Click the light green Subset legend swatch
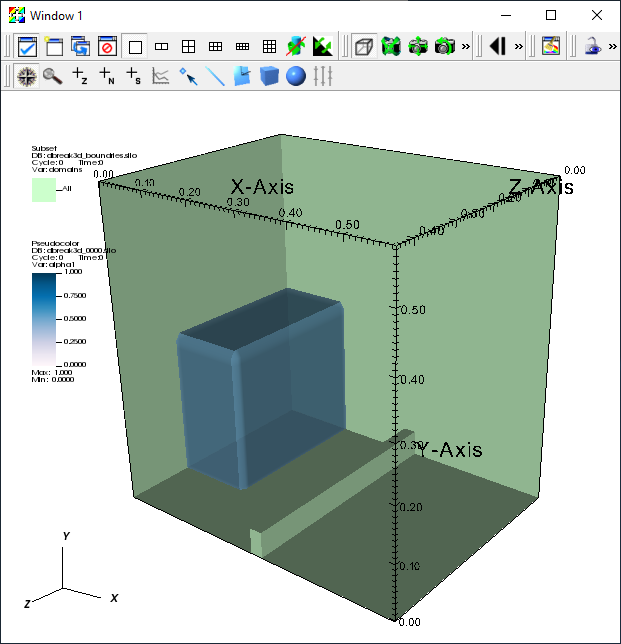This screenshot has width=621, height=644. pyautogui.click(x=44, y=190)
